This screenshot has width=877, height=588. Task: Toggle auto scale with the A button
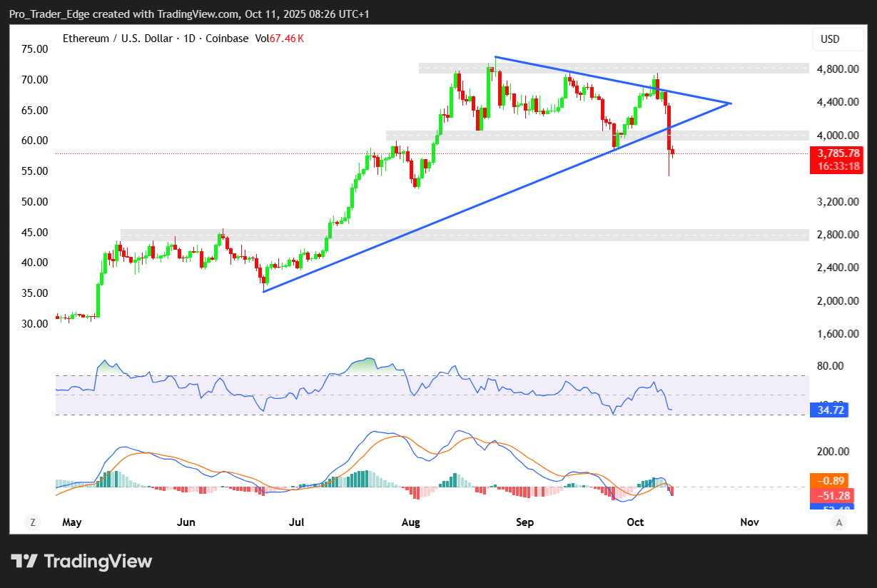point(839,522)
